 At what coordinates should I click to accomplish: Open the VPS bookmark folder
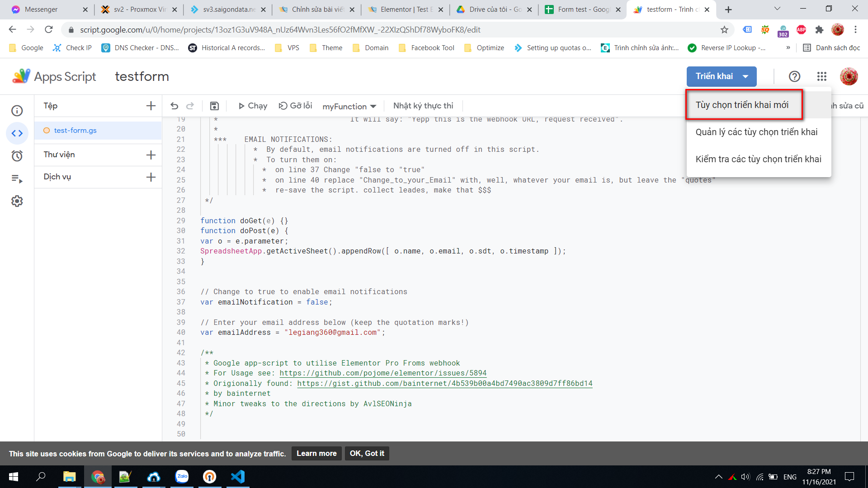(x=287, y=48)
